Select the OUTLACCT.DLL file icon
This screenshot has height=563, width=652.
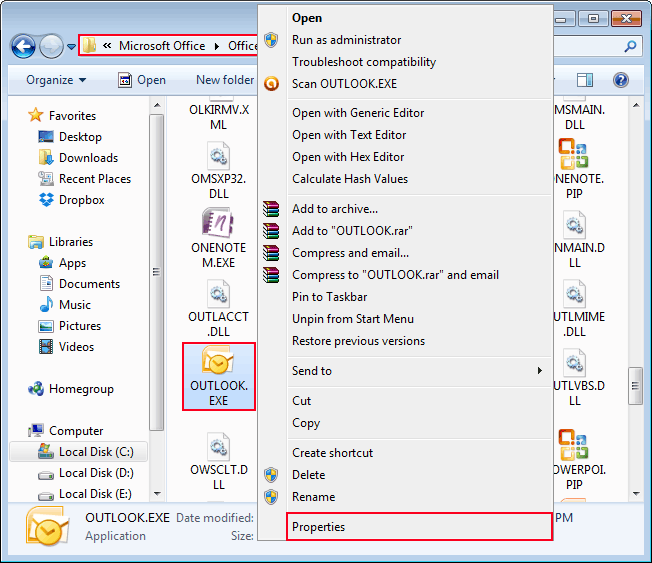click(219, 294)
